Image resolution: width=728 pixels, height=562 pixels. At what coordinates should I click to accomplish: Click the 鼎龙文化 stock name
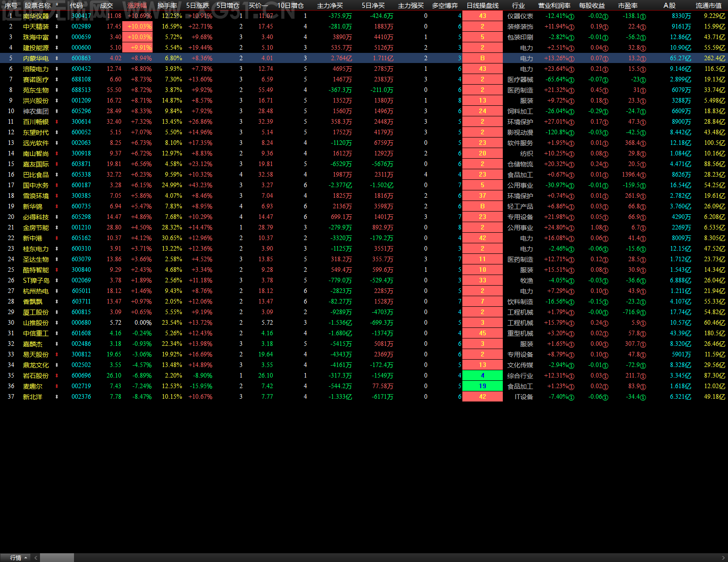[36, 365]
